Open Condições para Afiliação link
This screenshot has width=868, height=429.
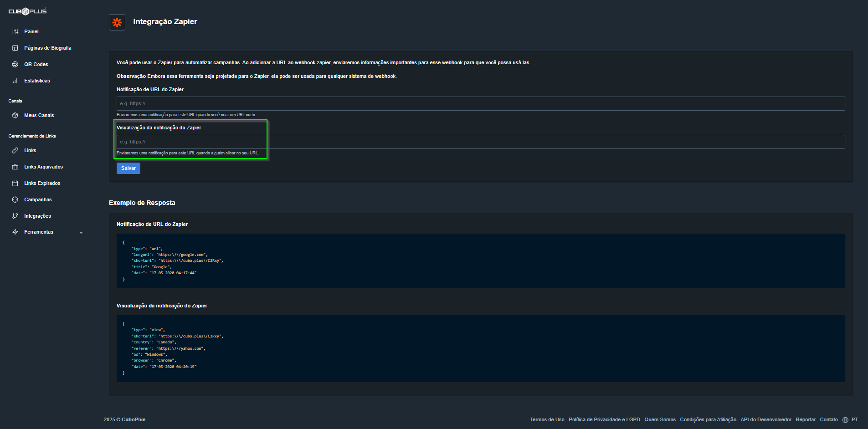point(708,420)
